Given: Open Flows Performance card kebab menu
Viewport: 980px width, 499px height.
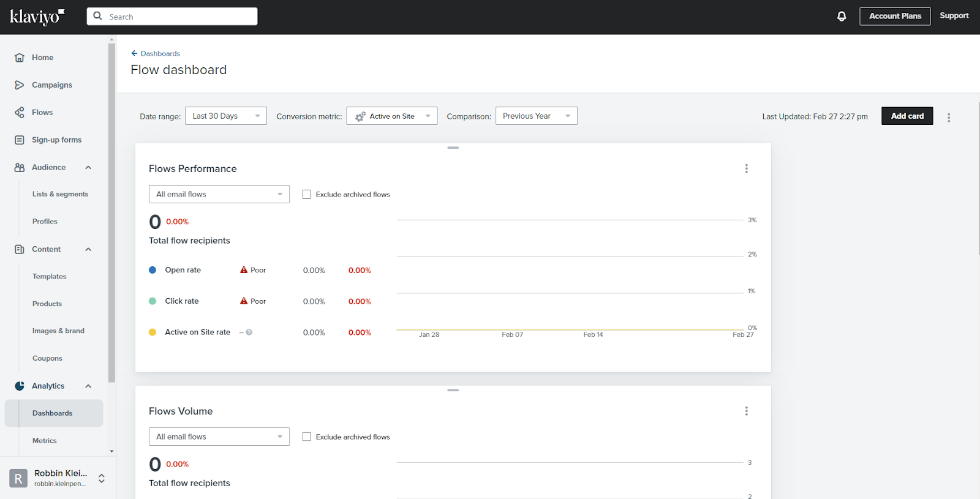Looking at the screenshot, I should tap(746, 168).
